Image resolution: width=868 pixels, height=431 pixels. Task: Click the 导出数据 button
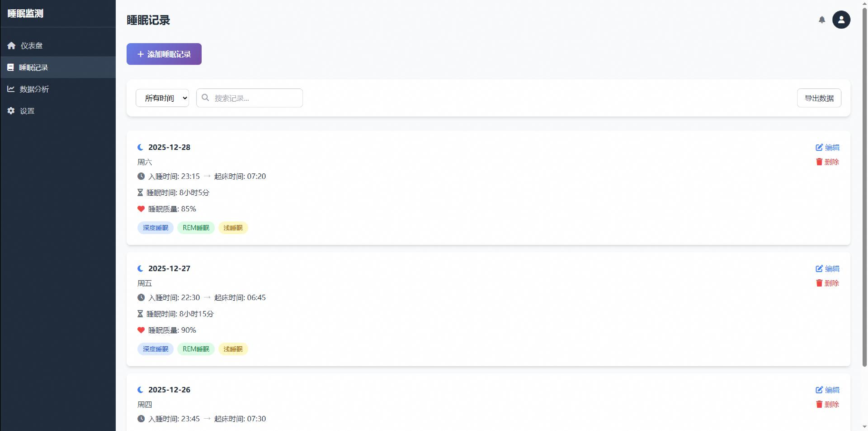819,98
